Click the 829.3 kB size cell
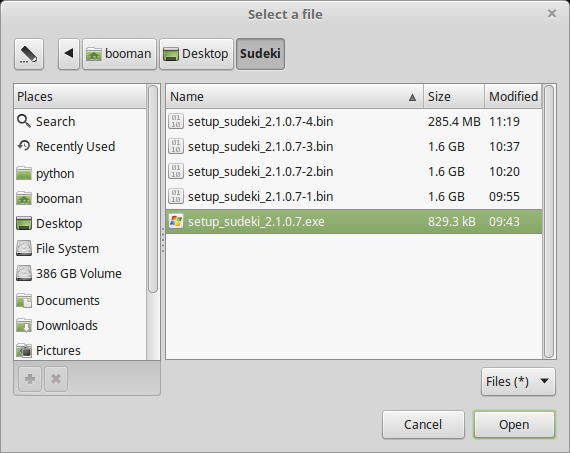Image resolution: width=570 pixels, height=453 pixels. 451,222
